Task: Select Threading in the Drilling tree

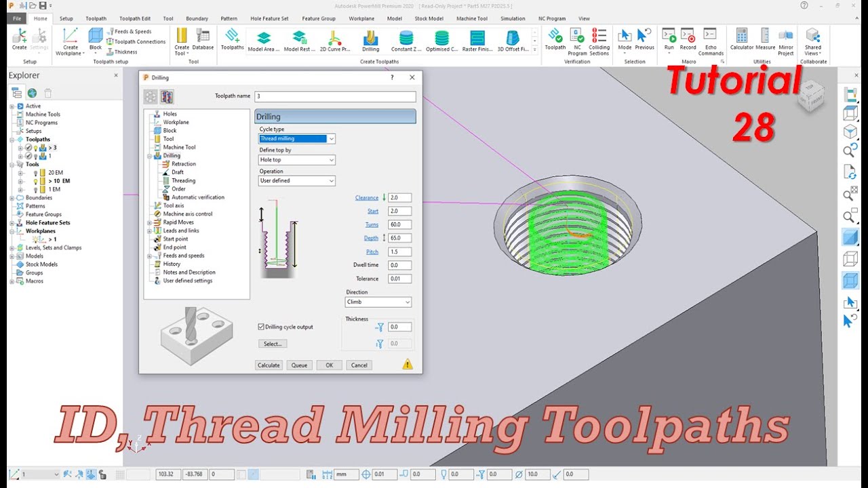Action: [x=183, y=181]
